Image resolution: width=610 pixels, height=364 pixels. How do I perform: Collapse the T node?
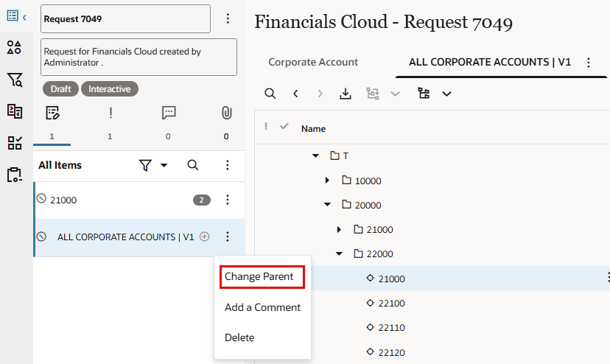pos(315,155)
